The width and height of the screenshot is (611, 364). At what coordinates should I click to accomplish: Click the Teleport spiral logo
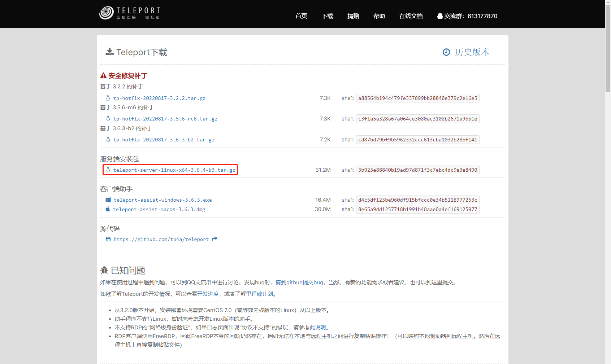pos(107,13)
